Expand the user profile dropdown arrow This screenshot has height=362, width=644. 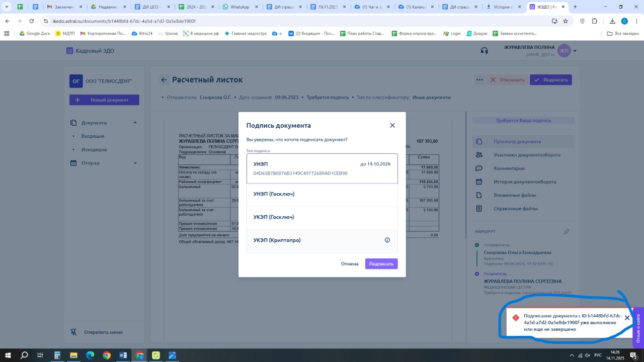coord(575,51)
